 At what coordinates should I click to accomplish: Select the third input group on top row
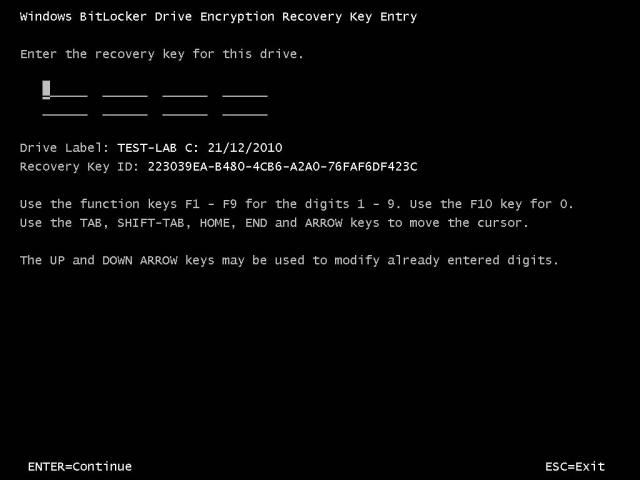185,90
